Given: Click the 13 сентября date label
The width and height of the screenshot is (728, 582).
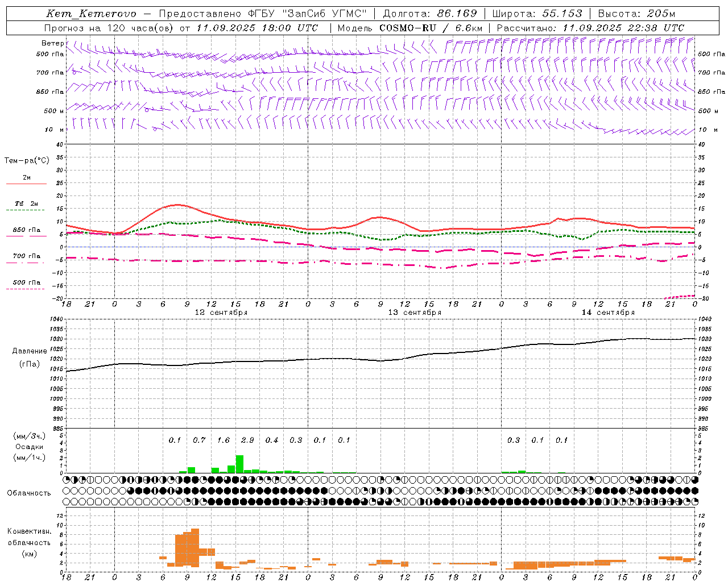Looking at the screenshot, I should pyautogui.click(x=415, y=313).
